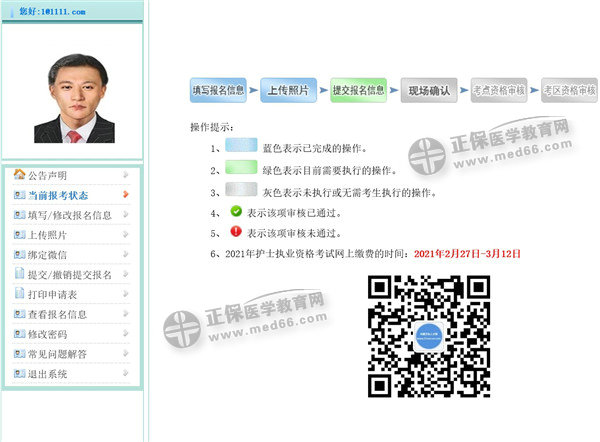The width and height of the screenshot is (600, 442).
Task: Click the red exclamation failed icon
Action: (x=236, y=232)
